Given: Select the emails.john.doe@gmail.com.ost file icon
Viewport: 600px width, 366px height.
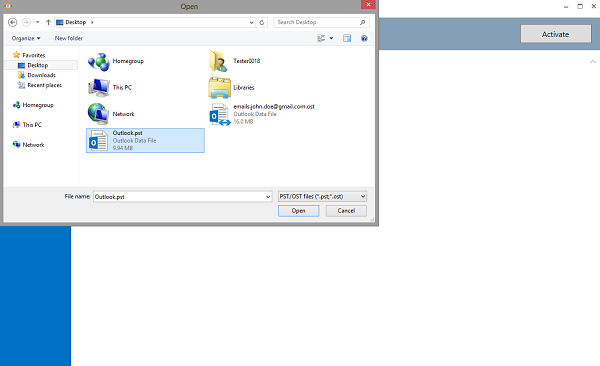Looking at the screenshot, I should (220, 114).
